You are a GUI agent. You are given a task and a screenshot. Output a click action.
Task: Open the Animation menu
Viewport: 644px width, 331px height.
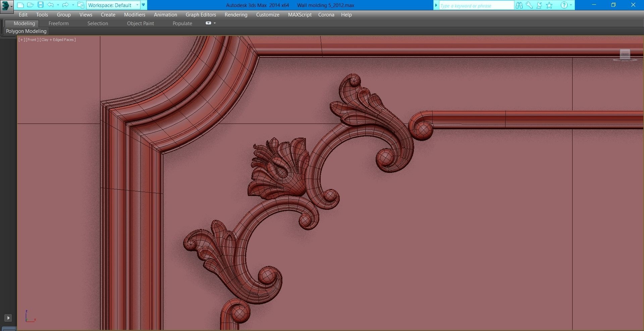(x=165, y=15)
